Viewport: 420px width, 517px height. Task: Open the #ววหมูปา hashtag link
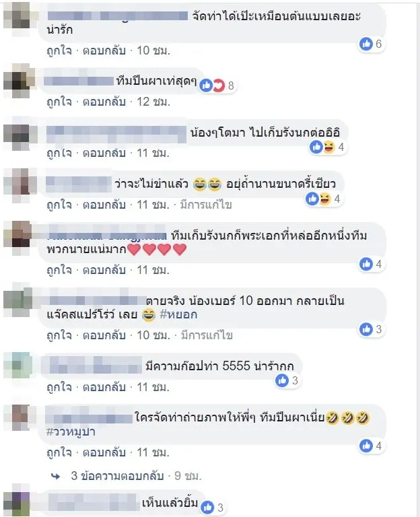71,432
